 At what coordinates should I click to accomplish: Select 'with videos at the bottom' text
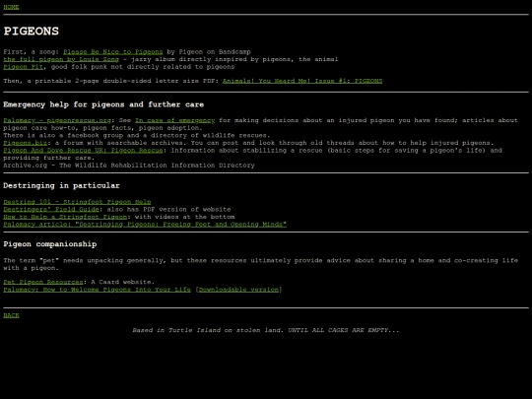click(x=184, y=217)
